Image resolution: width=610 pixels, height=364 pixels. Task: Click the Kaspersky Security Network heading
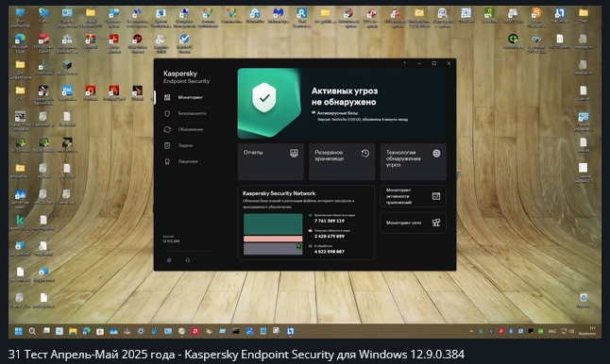[x=279, y=193]
